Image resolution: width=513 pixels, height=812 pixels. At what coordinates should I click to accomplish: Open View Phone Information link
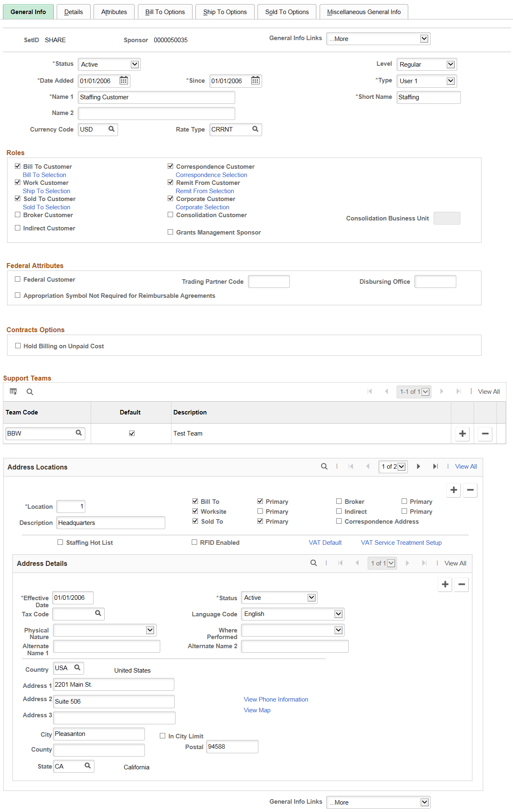[276, 699]
